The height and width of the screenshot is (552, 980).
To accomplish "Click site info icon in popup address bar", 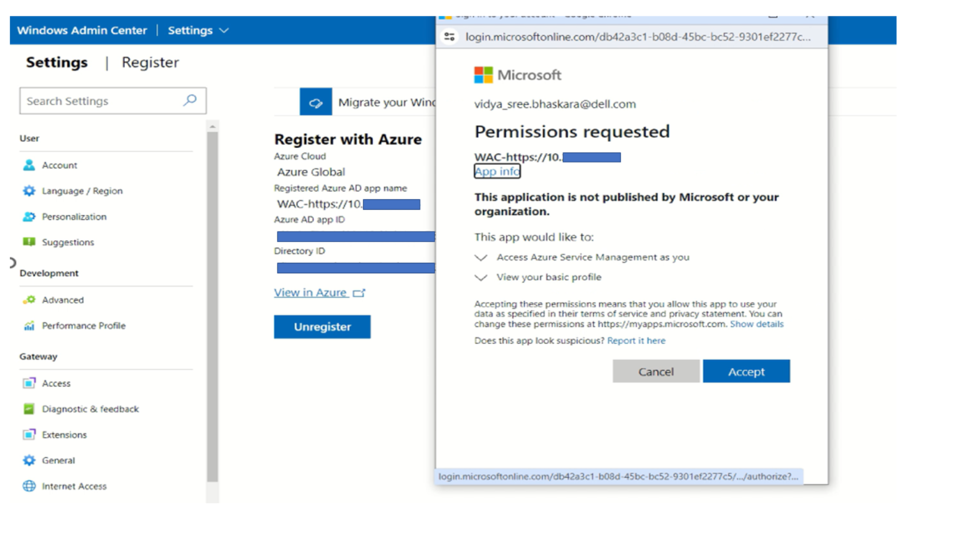I will coord(449,37).
